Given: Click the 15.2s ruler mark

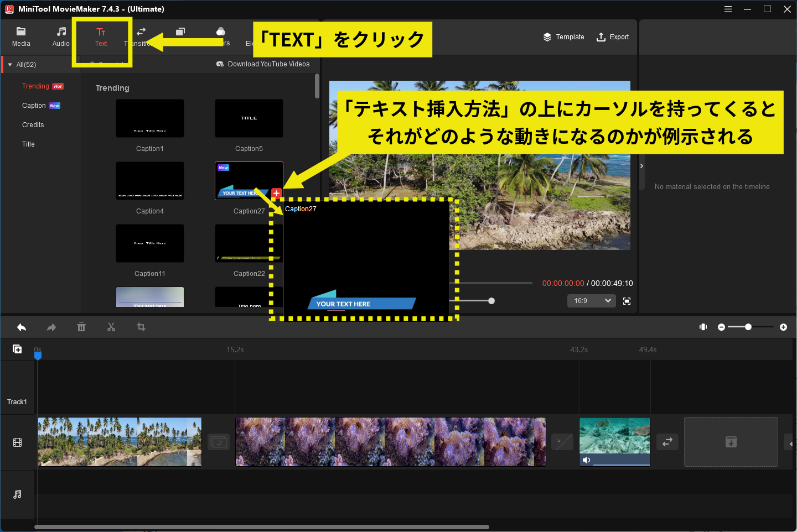Looking at the screenshot, I should (235, 350).
